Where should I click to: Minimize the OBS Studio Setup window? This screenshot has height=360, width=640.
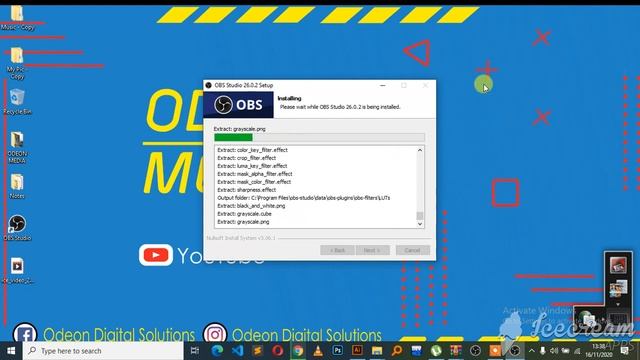tap(383, 85)
